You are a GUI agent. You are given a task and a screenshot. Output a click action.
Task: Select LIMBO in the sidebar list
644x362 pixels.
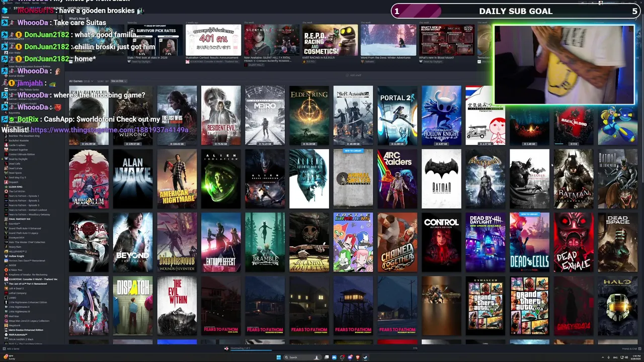point(13,298)
